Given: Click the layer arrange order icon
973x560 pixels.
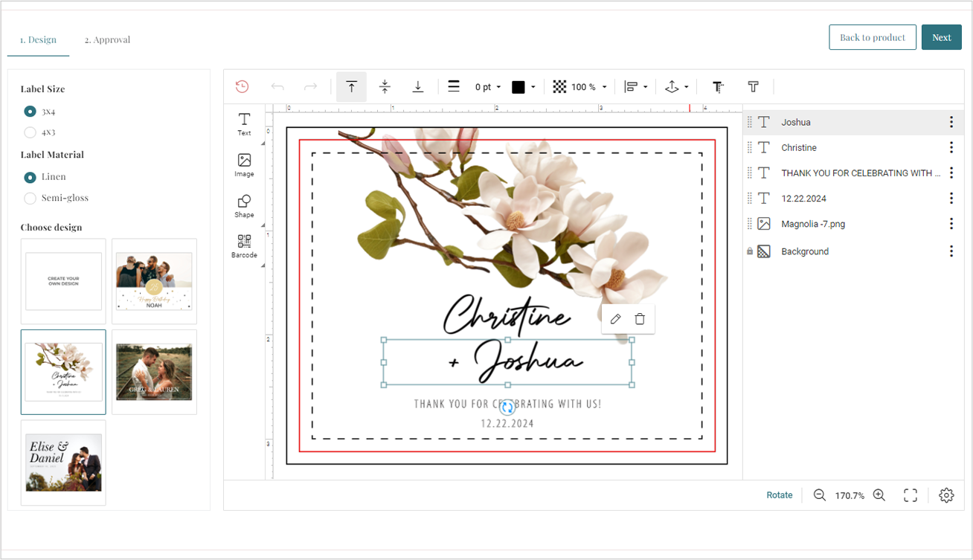Looking at the screenshot, I should tap(672, 87).
